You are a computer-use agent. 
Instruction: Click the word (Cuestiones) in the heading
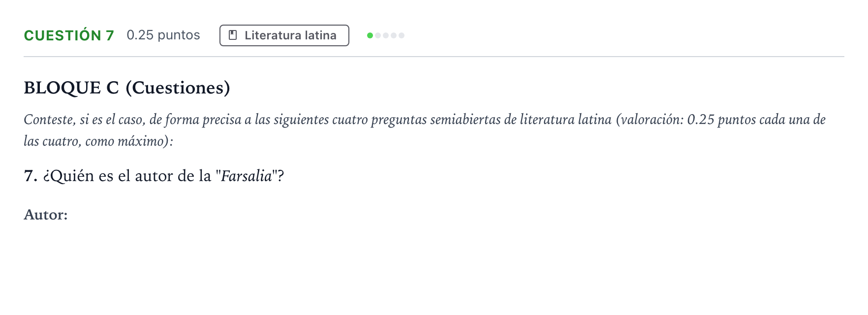click(x=178, y=88)
